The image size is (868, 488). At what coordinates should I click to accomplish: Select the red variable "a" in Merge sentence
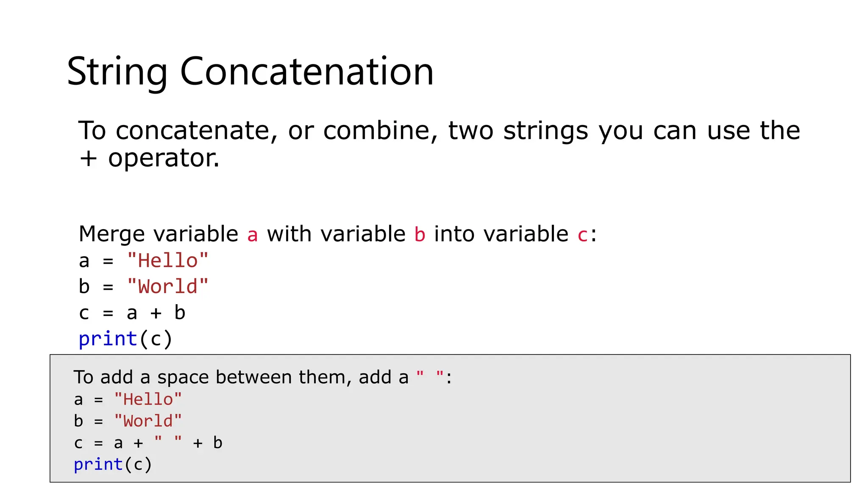pos(253,235)
